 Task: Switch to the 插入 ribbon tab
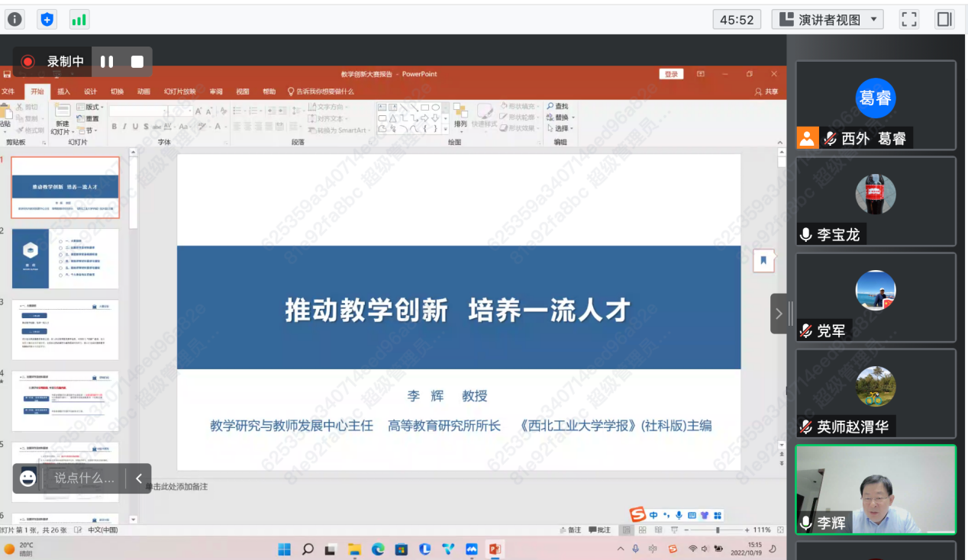63,92
